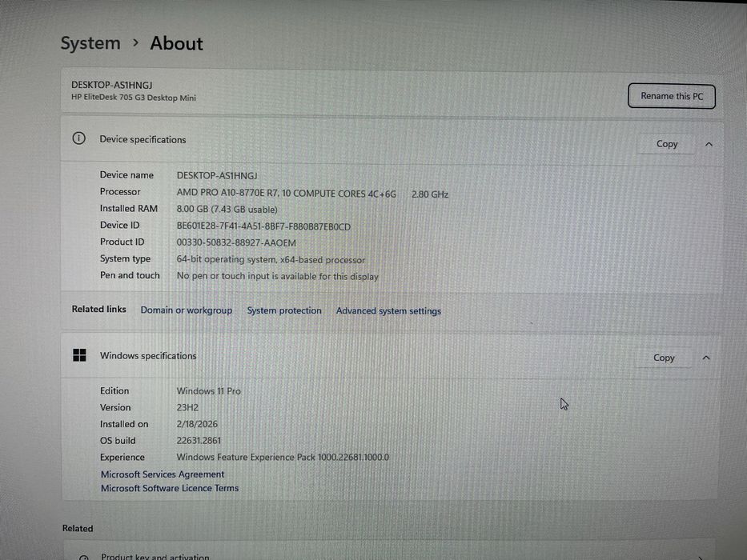Image resolution: width=747 pixels, height=560 pixels.
Task: Click the Windows logo icon
Action: (x=79, y=355)
